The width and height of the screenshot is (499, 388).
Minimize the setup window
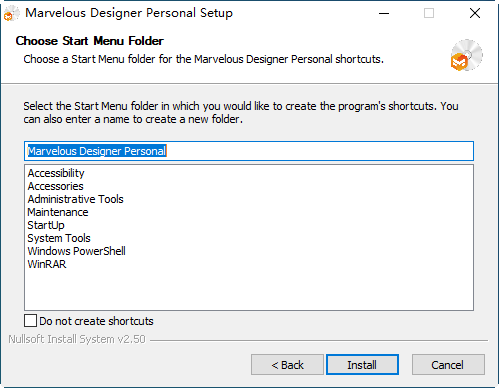click(384, 13)
